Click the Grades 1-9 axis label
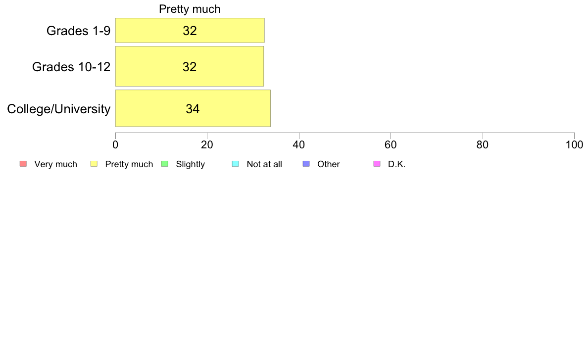This screenshot has height=364, width=588. click(x=78, y=31)
